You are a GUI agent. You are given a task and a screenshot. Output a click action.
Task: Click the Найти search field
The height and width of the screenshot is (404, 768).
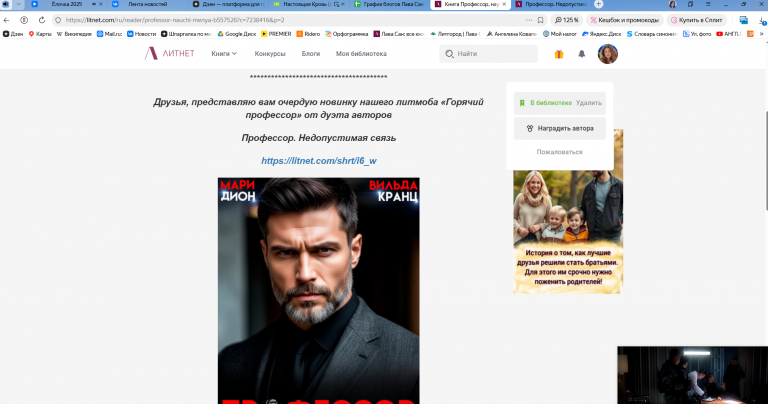(x=488, y=53)
